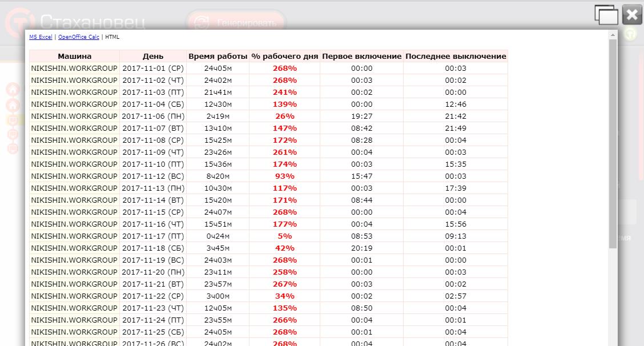Close the report popup with X icon
644x346 pixels.
pyautogui.click(x=632, y=15)
